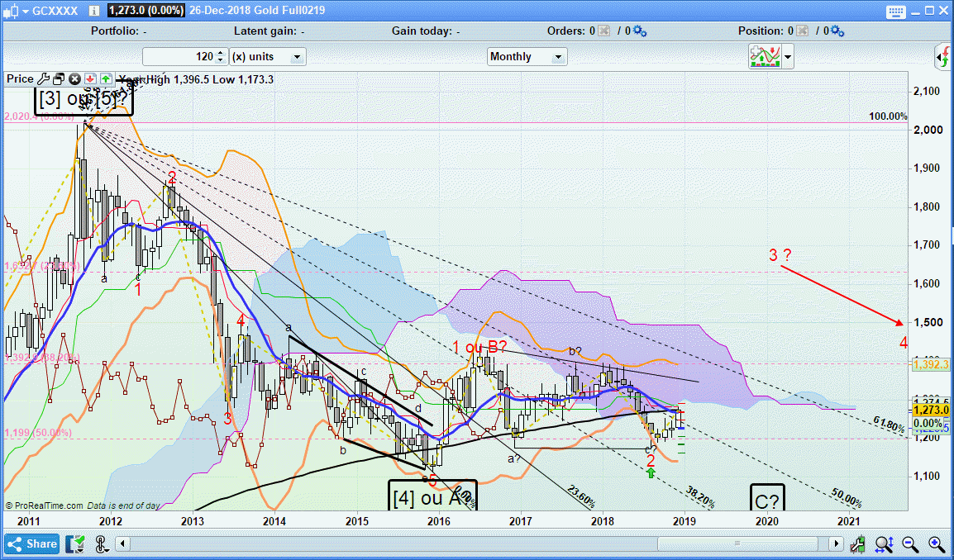Decrease the units quantity with down stepper
Viewport: 954px width, 560px height.
coord(221,61)
